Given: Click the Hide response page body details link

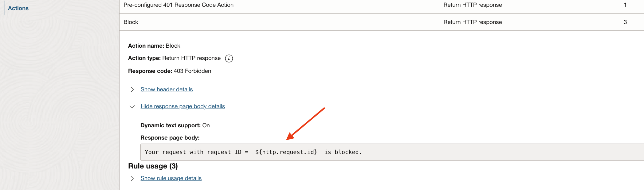Looking at the screenshot, I should pos(183,106).
